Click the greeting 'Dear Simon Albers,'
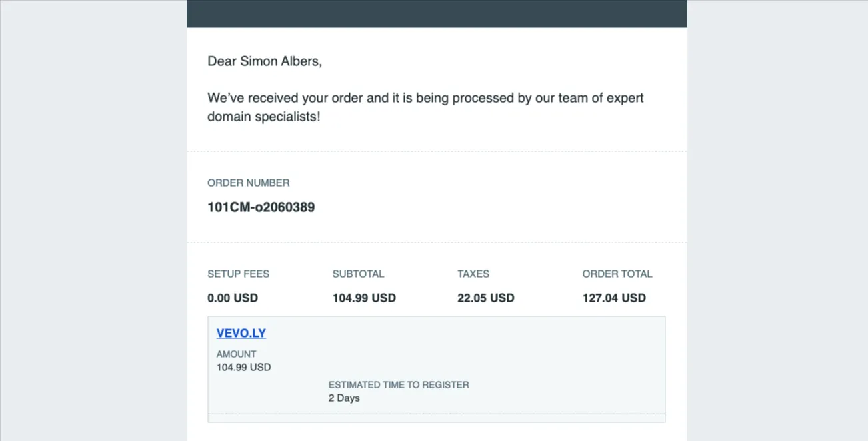 click(265, 61)
